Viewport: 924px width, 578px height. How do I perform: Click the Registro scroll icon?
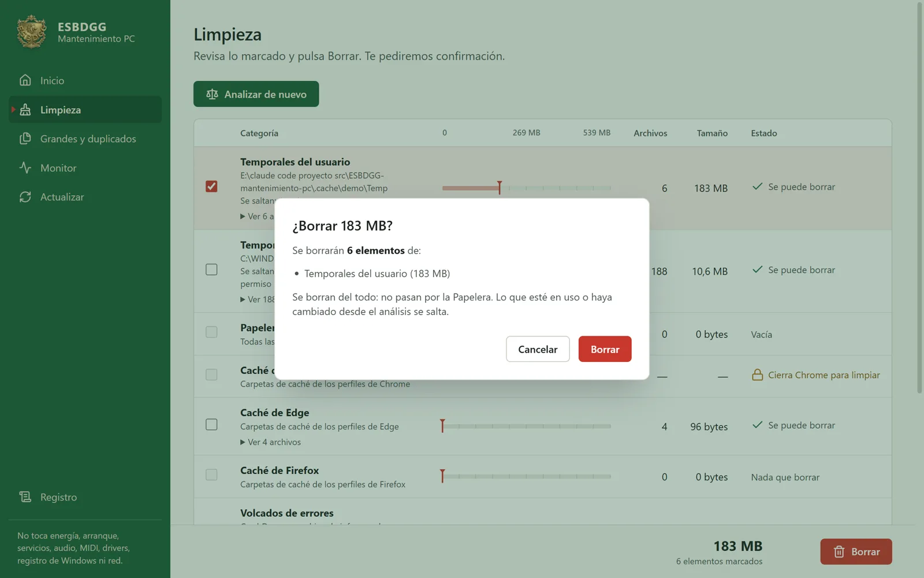point(25,497)
